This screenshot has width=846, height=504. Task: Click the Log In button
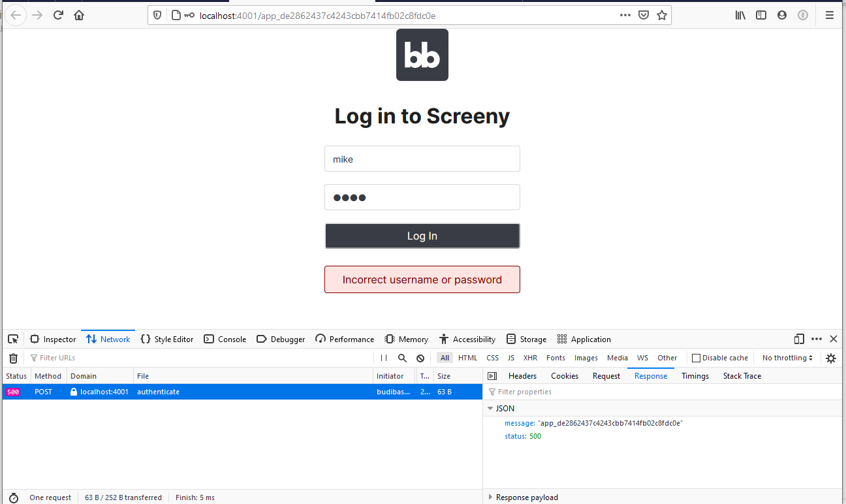point(422,236)
